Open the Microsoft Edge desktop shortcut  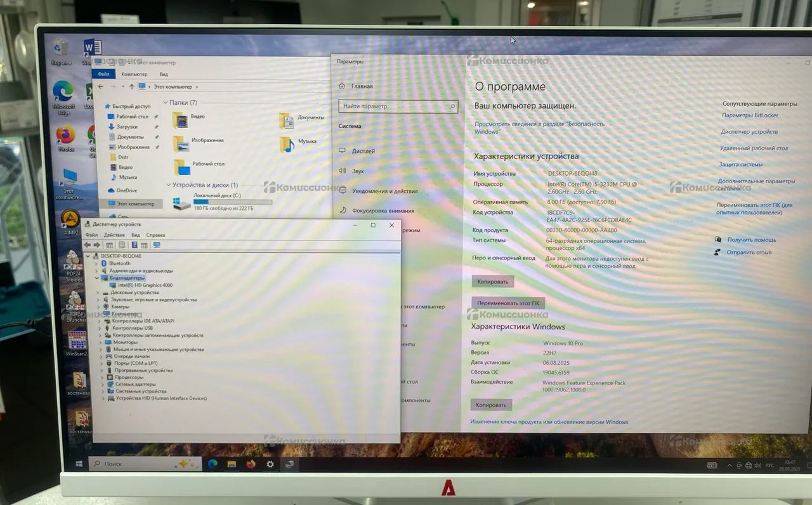(x=63, y=97)
